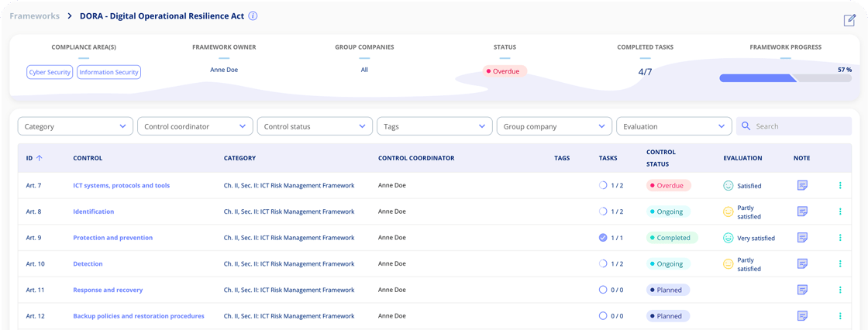
Task: Click the Planned status badge for Art. 12
Action: 667,315
